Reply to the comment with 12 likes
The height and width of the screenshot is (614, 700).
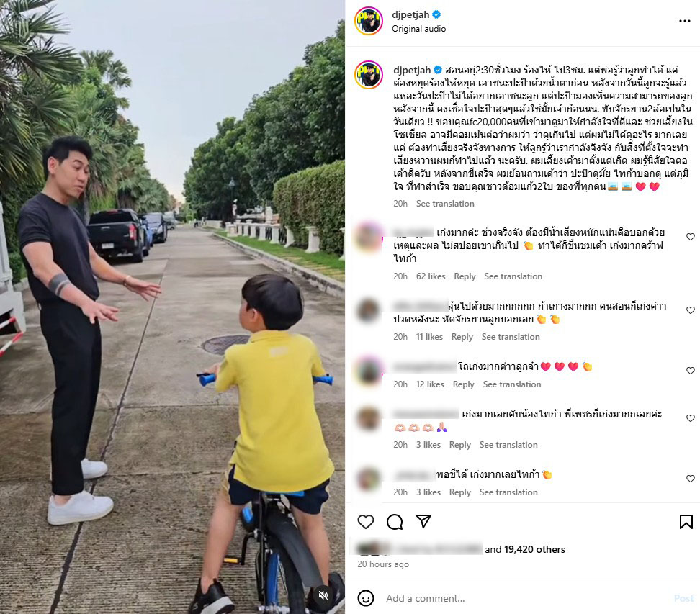coord(463,384)
